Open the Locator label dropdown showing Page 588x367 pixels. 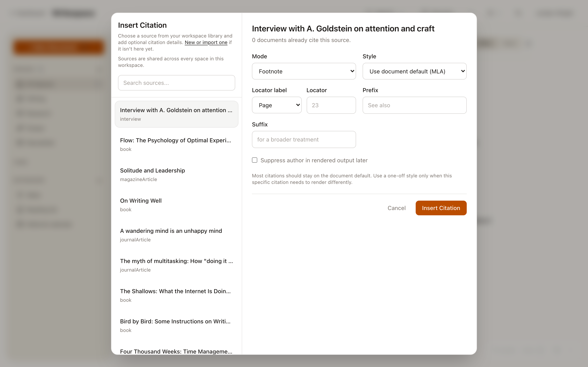click(276, 105)
